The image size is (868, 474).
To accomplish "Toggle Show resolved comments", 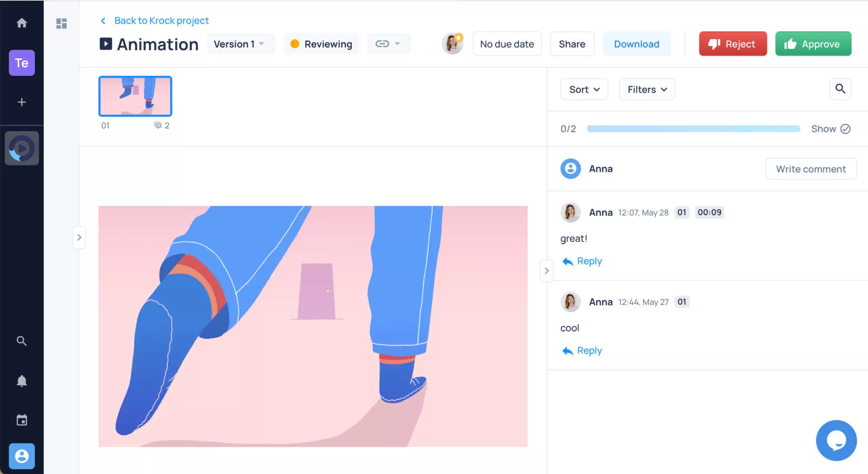I will pos(831,129).
